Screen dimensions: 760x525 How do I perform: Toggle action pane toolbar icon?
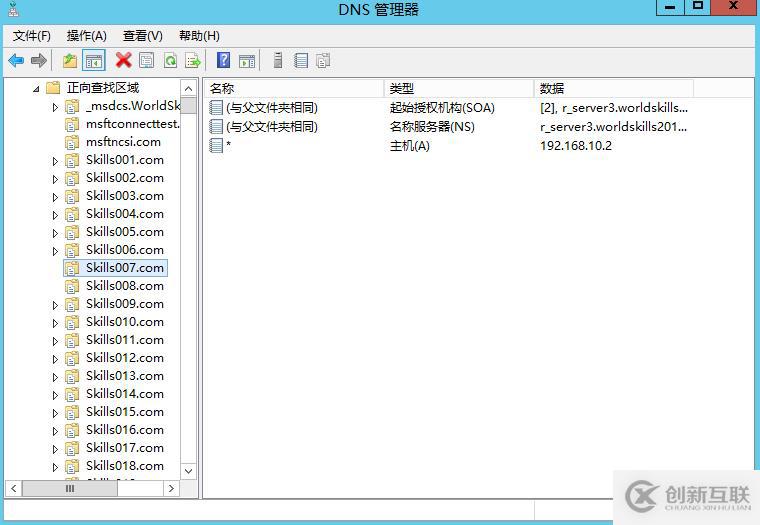(x=247, y=61)
